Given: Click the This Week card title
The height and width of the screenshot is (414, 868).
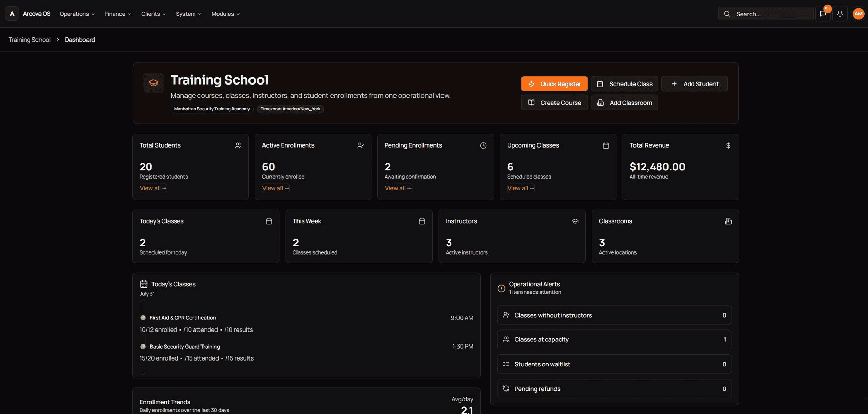Looking at the screenshot, I should [x=307, y=221].
